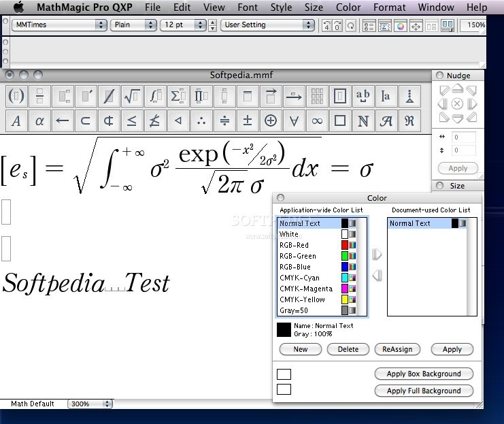Viewport: 504px width, 424px height.
Task: Open the subset symbol palette
Action: [86, 121]
